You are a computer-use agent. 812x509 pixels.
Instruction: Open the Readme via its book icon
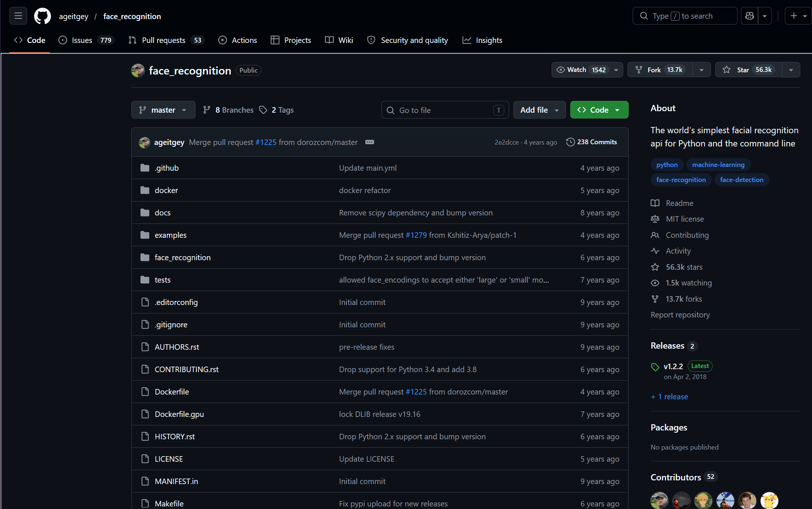[x=655, y=203]
